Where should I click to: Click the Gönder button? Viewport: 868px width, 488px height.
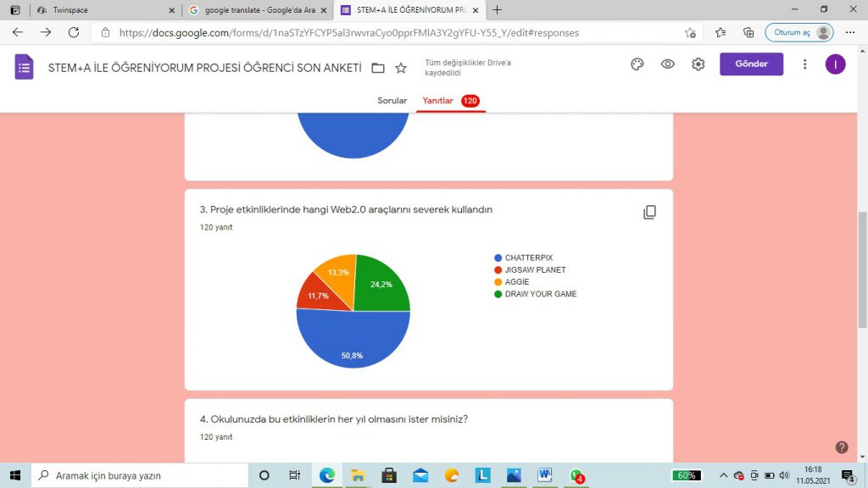[x=751, y=64]
